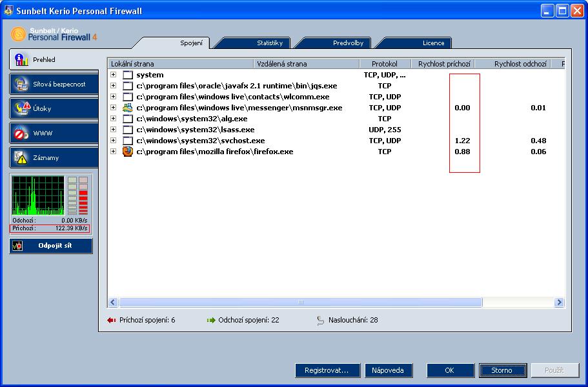Viewport: 588px width, 387px height.
Task: Expand the msnmsgr.exe connections
Action: tap(113, 108)
